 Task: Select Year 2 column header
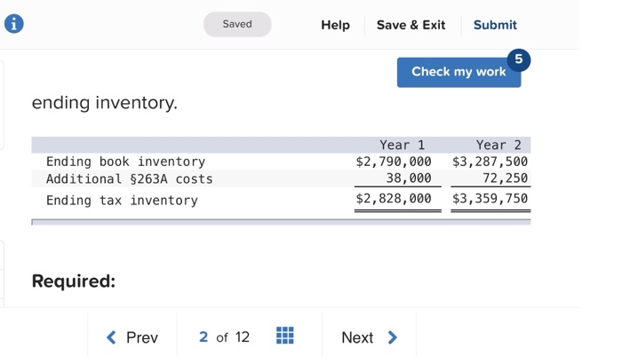point(498,145)
